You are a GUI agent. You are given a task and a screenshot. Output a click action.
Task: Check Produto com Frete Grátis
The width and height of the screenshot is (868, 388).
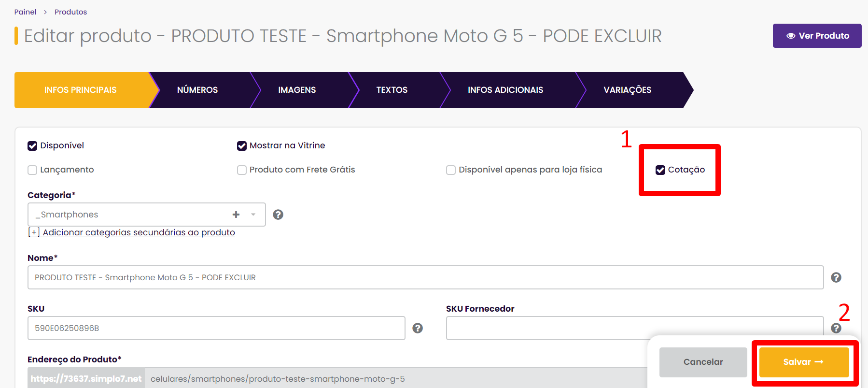[x=242, y=170]
